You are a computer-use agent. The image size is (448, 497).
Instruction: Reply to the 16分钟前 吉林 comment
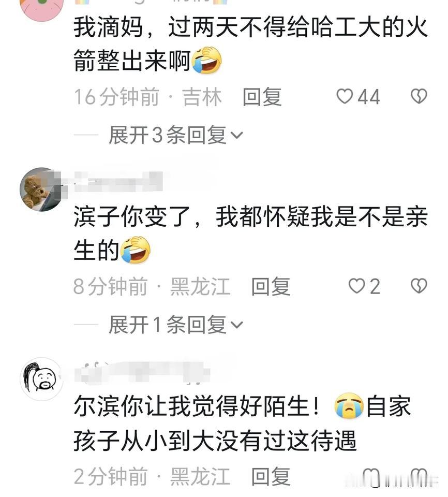point(262,97)
